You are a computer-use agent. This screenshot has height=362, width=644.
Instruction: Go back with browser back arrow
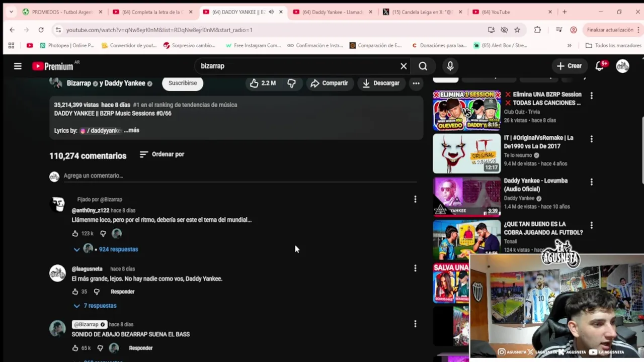click(12, 30)
